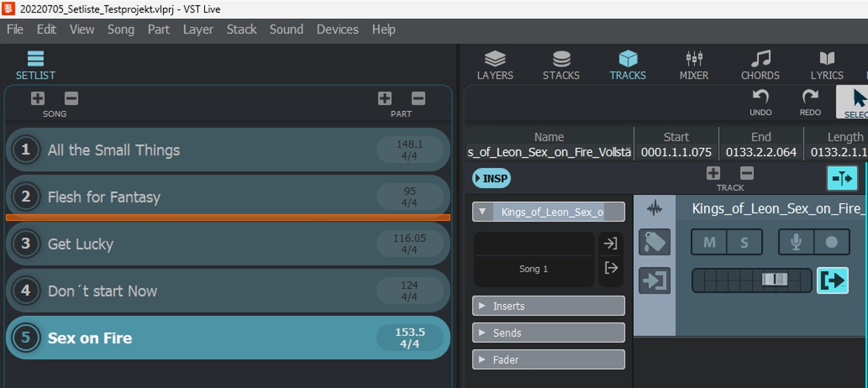Screen dimensions: 868x388
Task: Open the Lyrics view
Action: [826, 65]
